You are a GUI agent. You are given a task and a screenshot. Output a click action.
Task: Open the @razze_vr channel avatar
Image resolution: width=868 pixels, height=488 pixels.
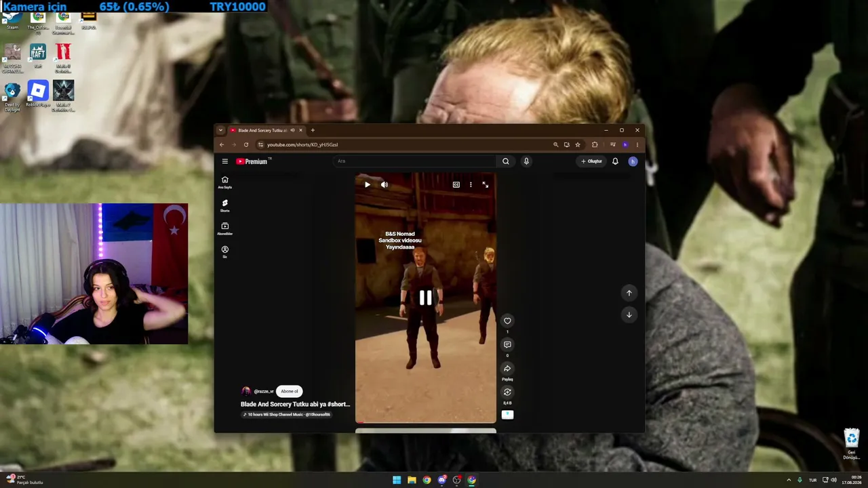coord(246,391)
